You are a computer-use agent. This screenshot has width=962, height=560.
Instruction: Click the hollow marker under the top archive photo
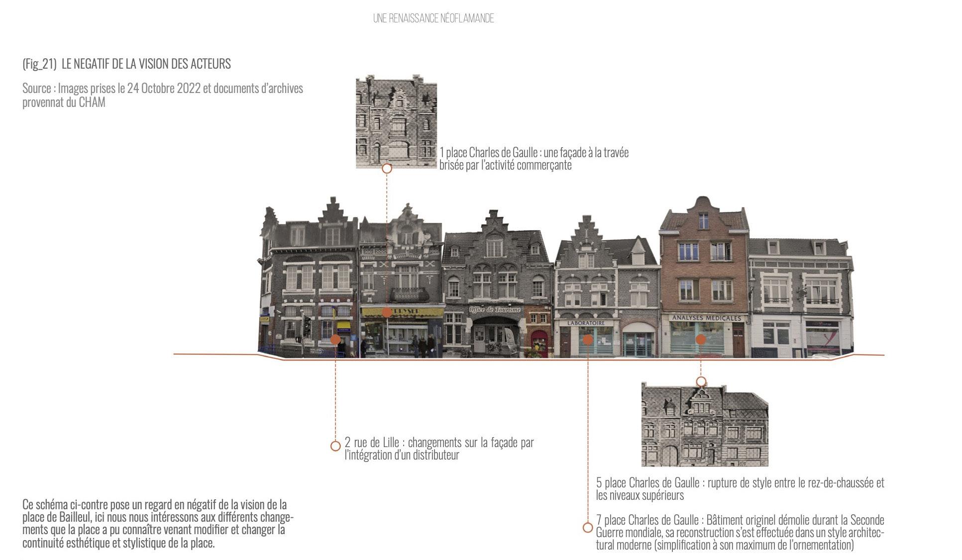[387, 169]
